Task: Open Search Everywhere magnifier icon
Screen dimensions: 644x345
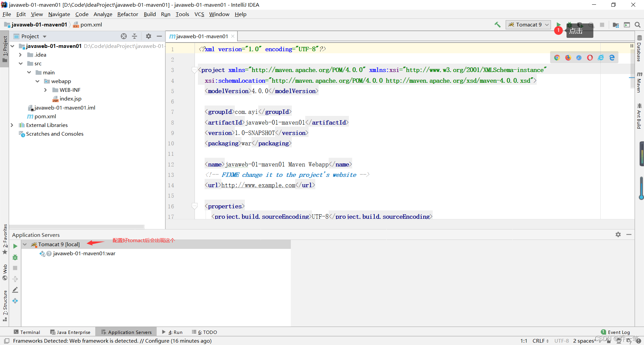Action: (x=638, y=25)
